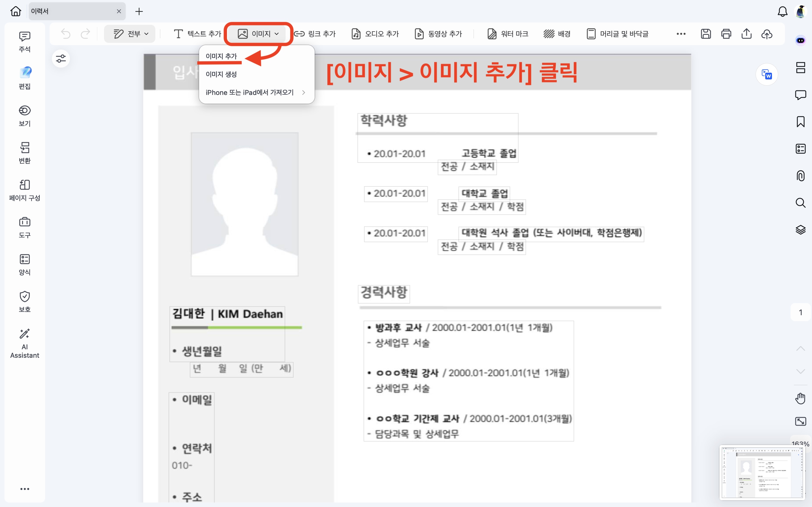Click 텍스트 추가 button
Screen dimensions: 812x507
[x=197, y=34]
